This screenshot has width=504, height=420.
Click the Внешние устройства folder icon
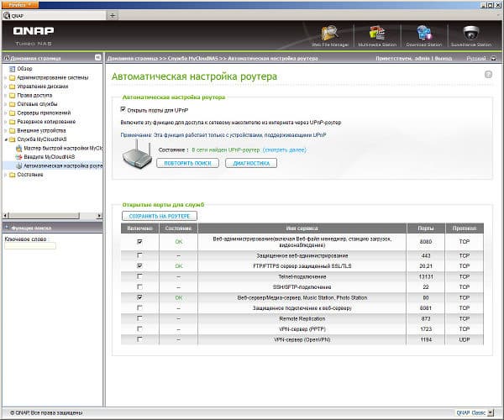13,131
